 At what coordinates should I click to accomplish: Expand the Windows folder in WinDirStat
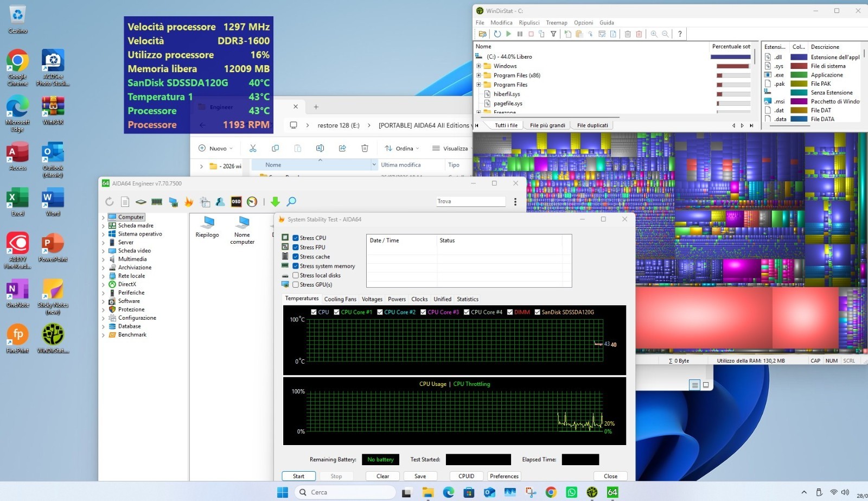[x=478, y=66]
